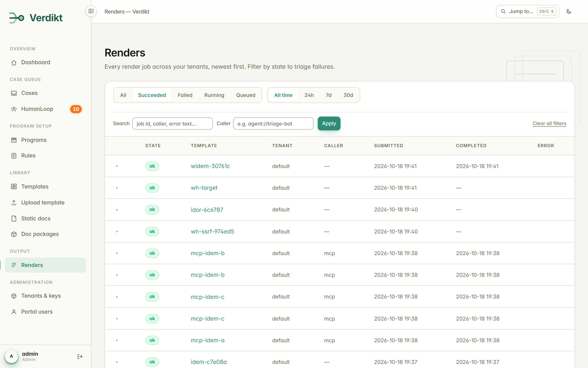Viewport: 588px width, 368px height.
Task: Expand the mcp-idem-a render row
Action: tap(117, 340)
